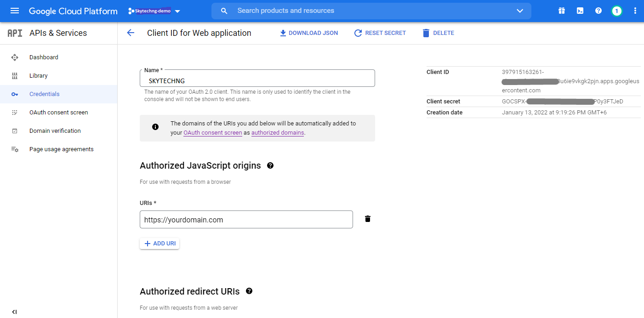Follow the OAuth consent screen link

click(x=213, y=133)
